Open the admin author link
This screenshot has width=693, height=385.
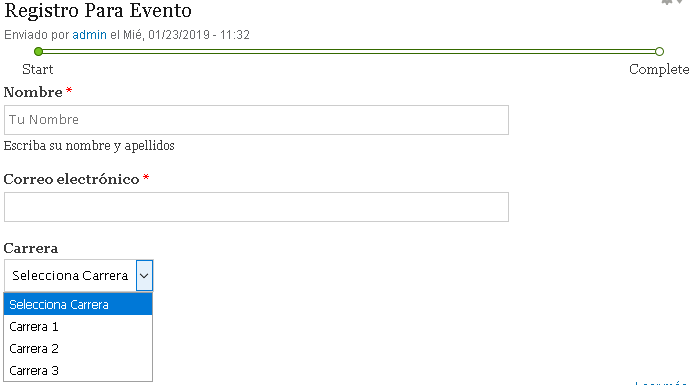(89, 35)
